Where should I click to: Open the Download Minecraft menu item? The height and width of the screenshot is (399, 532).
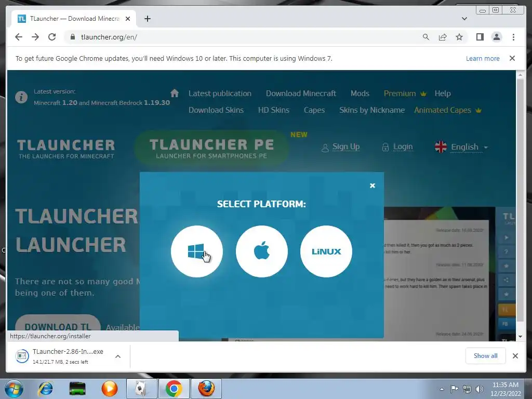click(301, 94)
